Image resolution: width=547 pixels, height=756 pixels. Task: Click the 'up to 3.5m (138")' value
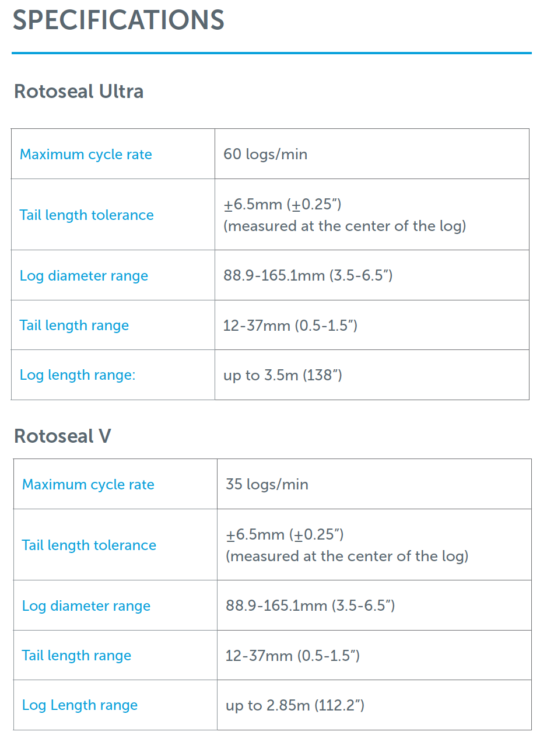[283, 375]
